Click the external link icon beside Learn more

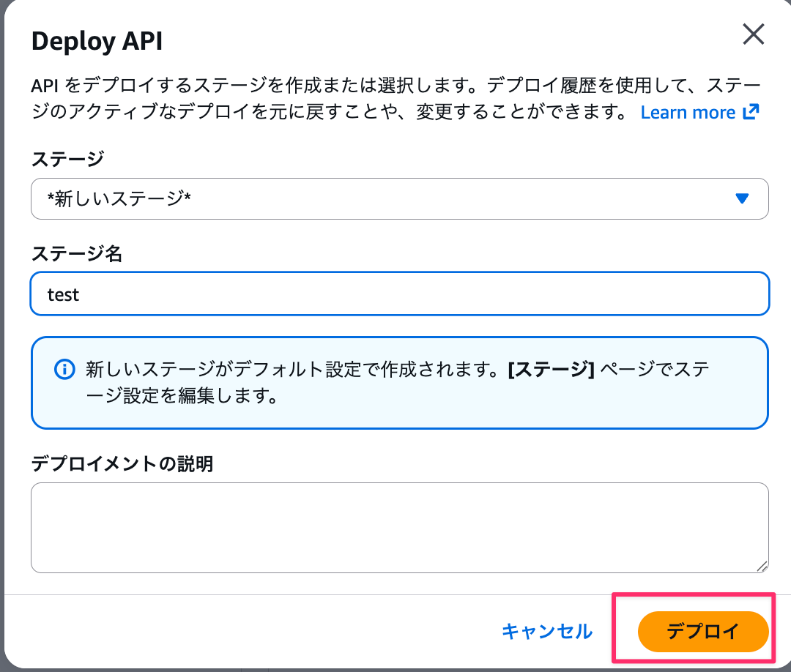pyautogui.click(x=751, y=112)
